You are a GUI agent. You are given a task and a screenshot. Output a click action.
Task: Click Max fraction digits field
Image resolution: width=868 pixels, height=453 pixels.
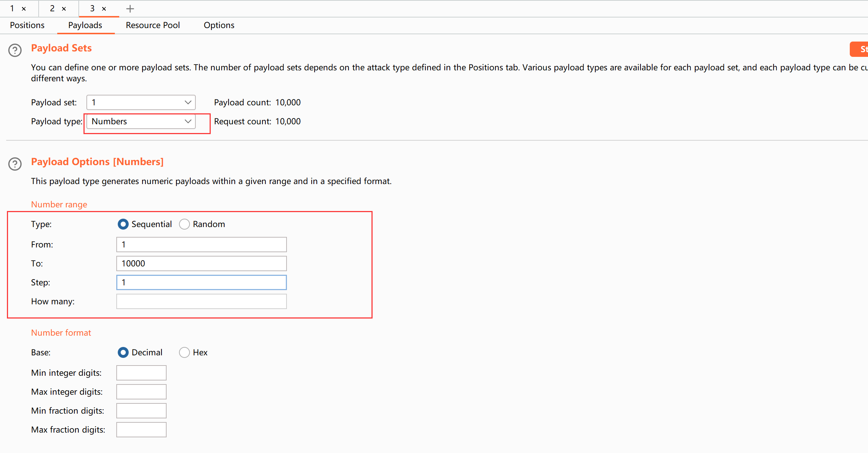[x=141, y=430]
